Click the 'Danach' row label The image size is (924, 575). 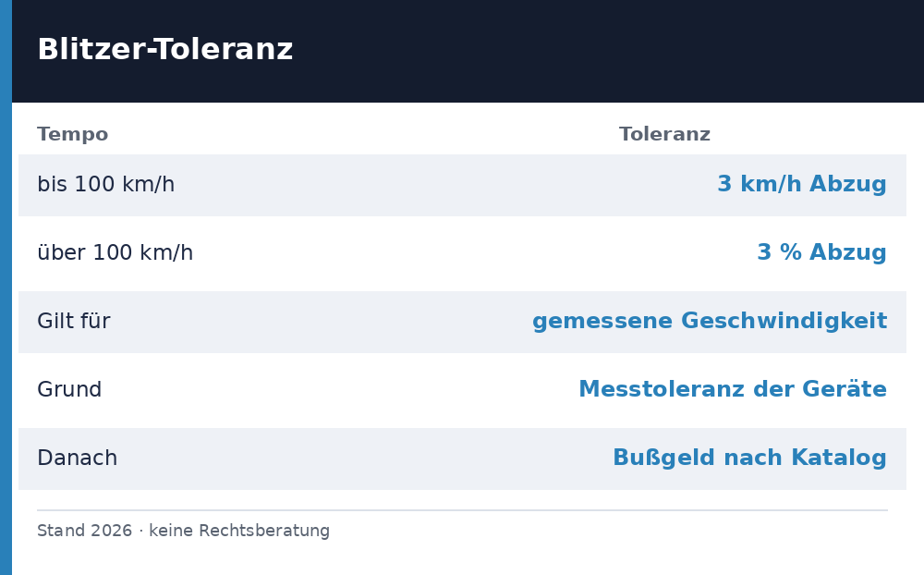click(78, 459)
